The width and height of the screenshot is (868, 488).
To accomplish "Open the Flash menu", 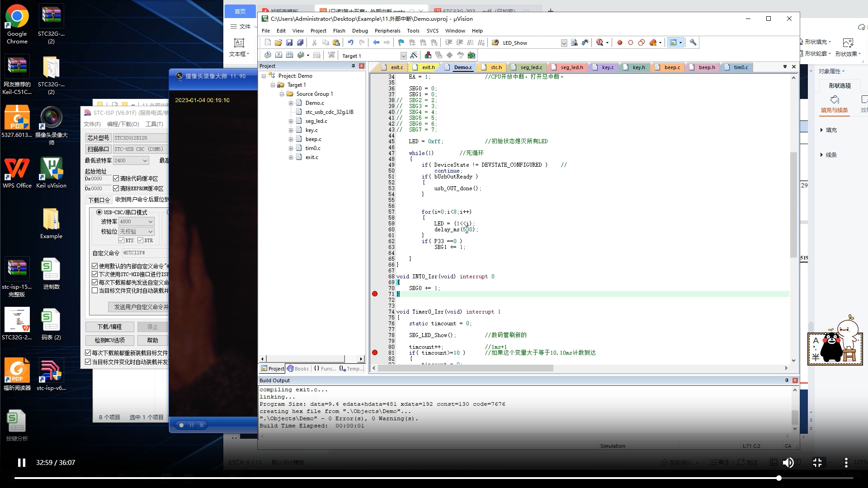I will 339,31.
